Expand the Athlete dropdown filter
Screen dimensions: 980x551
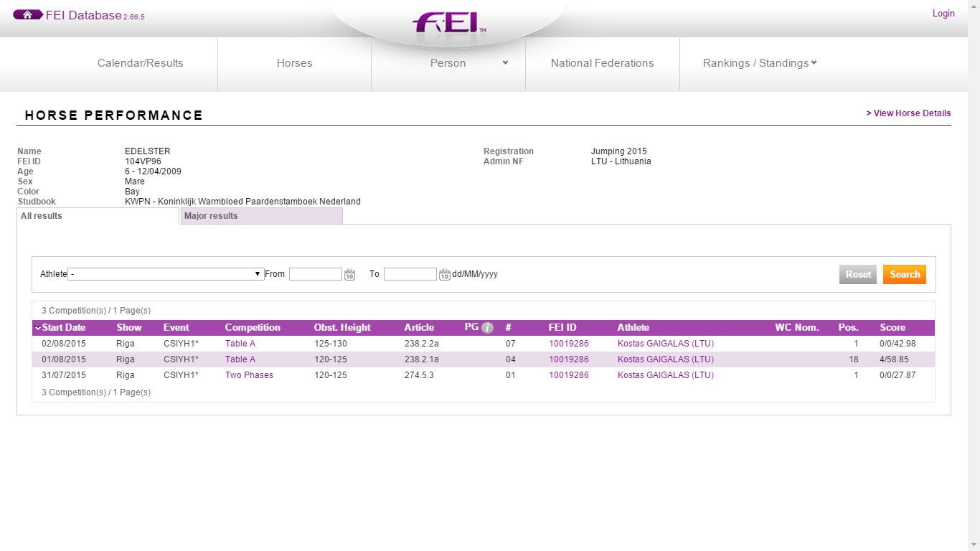tap(166, 274)
